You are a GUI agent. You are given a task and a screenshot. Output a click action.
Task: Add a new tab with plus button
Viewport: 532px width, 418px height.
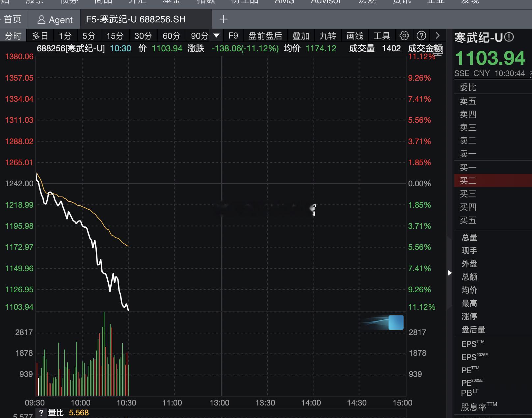[x=223, y=19]
